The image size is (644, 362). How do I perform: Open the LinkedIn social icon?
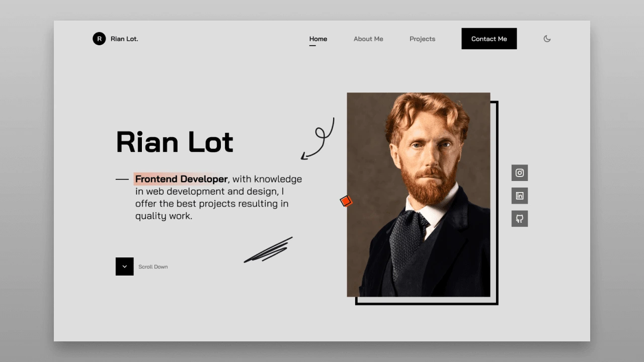point(520,196)
